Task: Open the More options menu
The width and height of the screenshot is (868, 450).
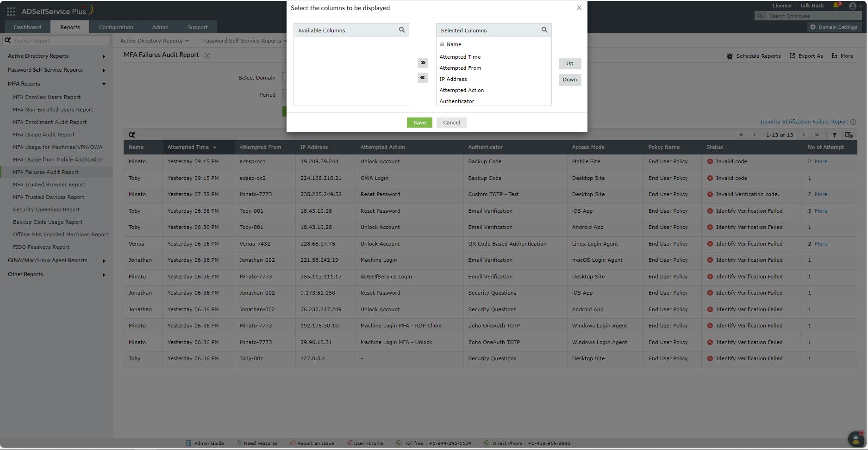Action: tap(842, 56)
